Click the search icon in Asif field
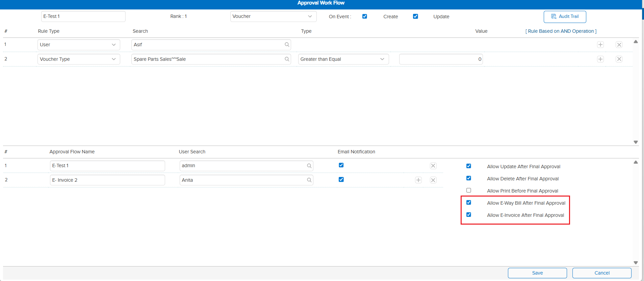Viewport: 644px width, 281px height. pyautogui.click(x=287, y=45)
